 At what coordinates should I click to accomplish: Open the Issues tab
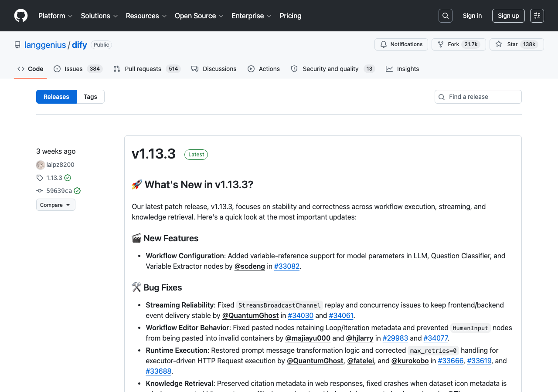[78, 69]
